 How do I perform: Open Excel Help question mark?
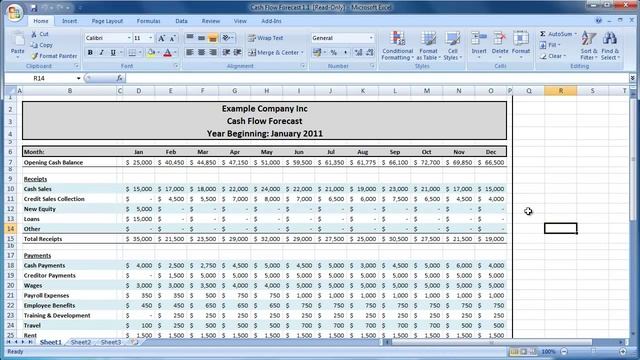pos(598,20)
